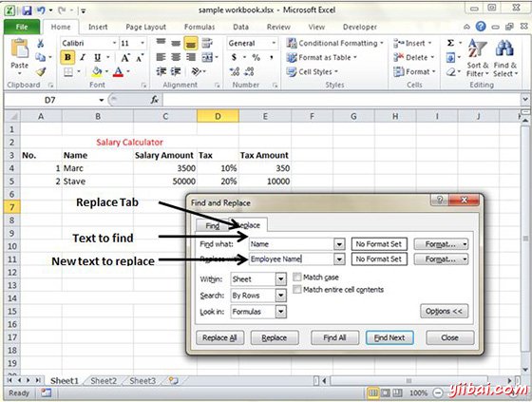
Task: Open Find & Select binoculars menu
Action: [505, 58]
